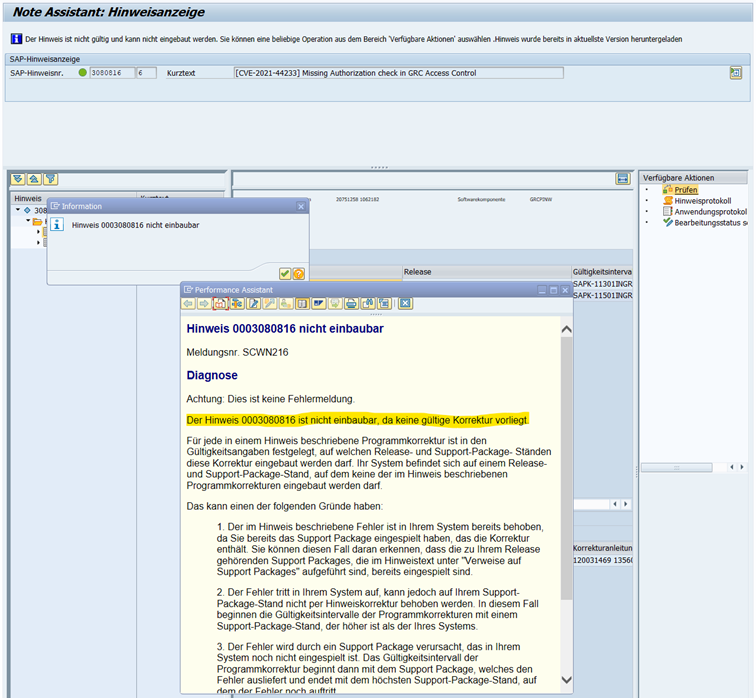The image size is (756, 698).
Task: Click the blue layout icon above the detail pane
Action: 623,179
